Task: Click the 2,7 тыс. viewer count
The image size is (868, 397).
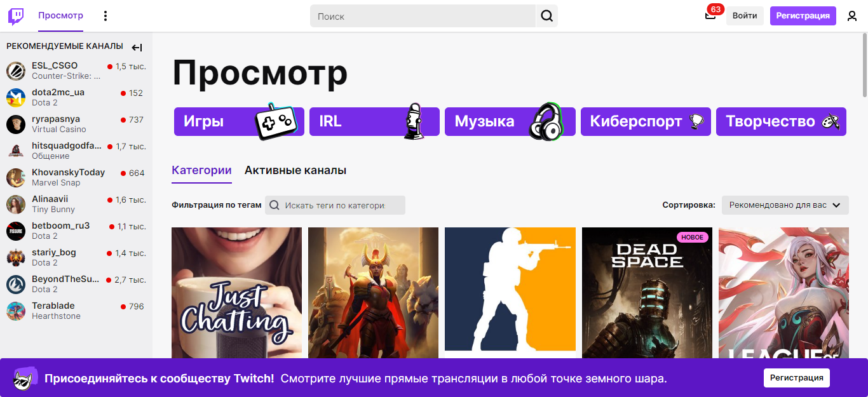Action: click(x=130, y=279)
